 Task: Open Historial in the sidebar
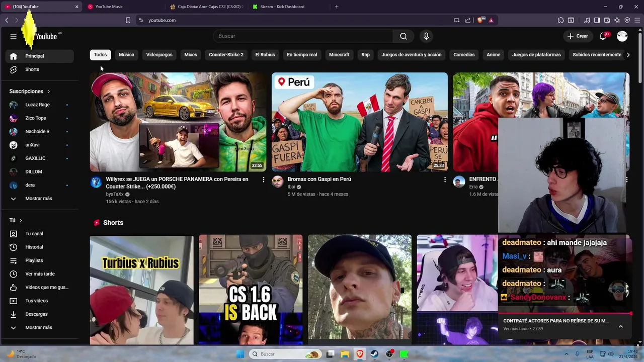pyautogui.click(x=40, y=247)
